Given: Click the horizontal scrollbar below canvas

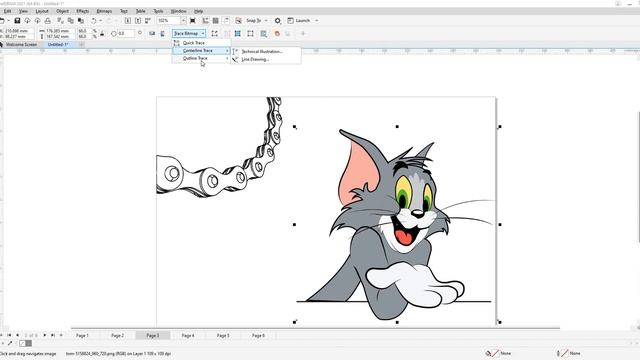Looking at the screenshot, I should (x=315, y=328).
